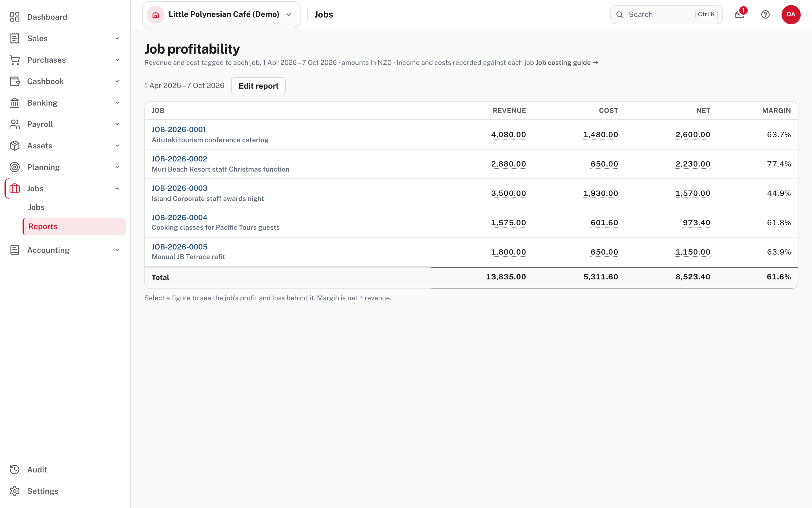The image size is (812, 508).
Task: Open job JOB-2026-0005 link
Action: [180, 247]
